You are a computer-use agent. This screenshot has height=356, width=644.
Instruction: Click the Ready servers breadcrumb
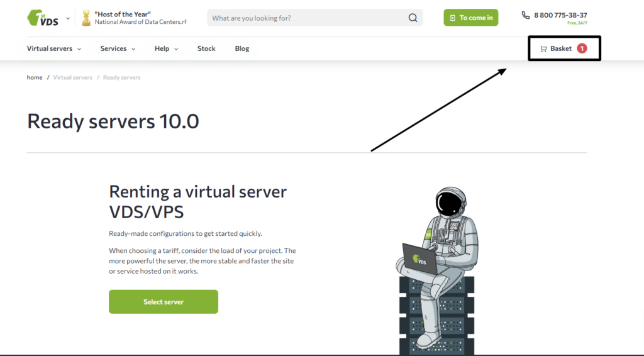click(121, 77)
